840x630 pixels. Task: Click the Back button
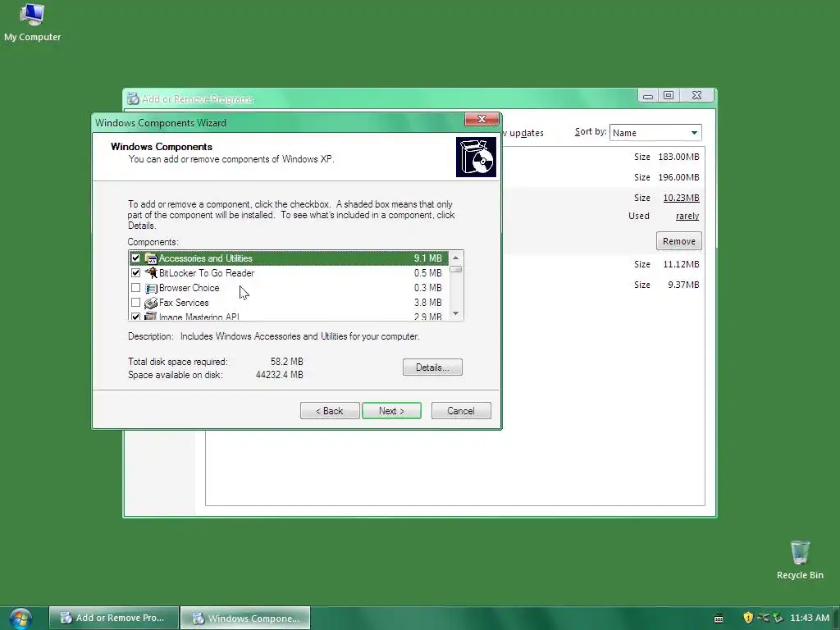pos(330,411)
